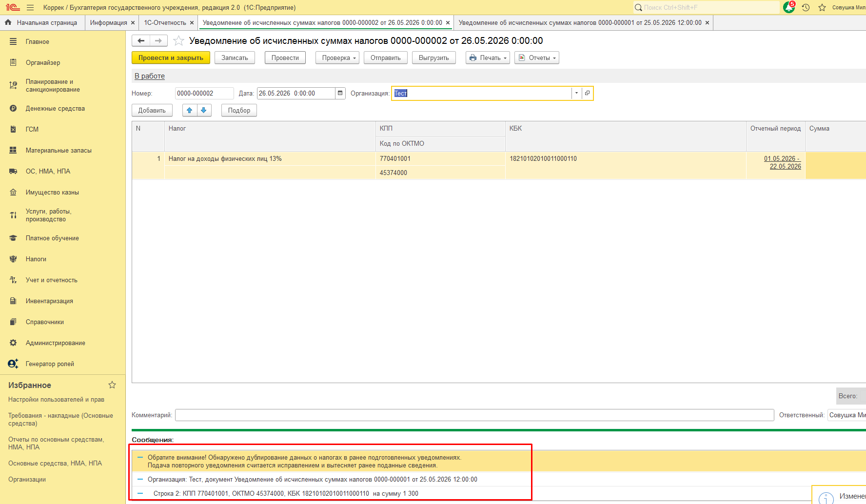Switch to notification 0000-000001 tab

point(580,22)
